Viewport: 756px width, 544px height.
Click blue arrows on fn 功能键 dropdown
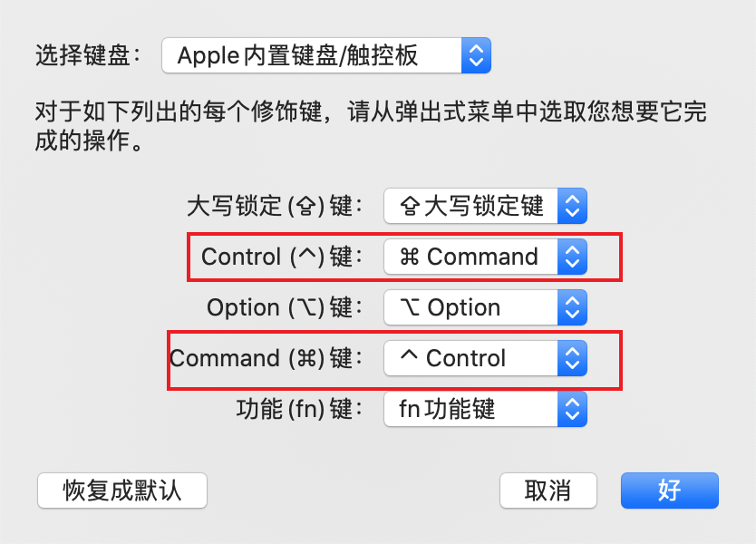573,409
